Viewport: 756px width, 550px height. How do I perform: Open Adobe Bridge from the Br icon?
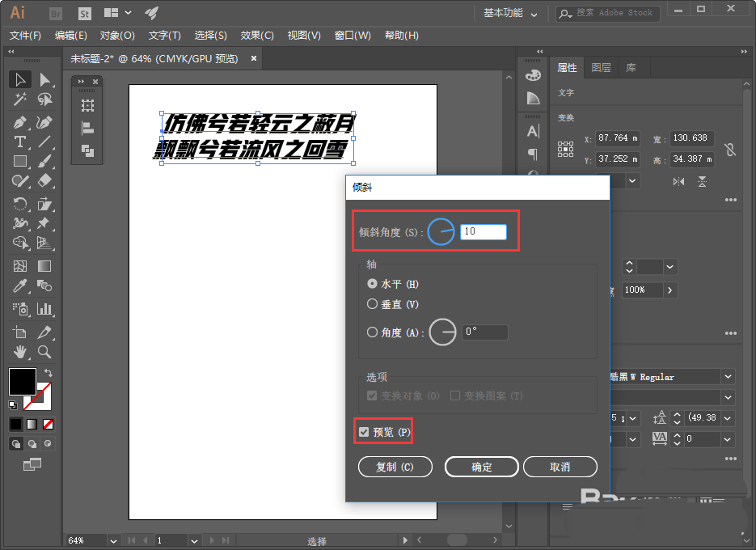point(56,14)
